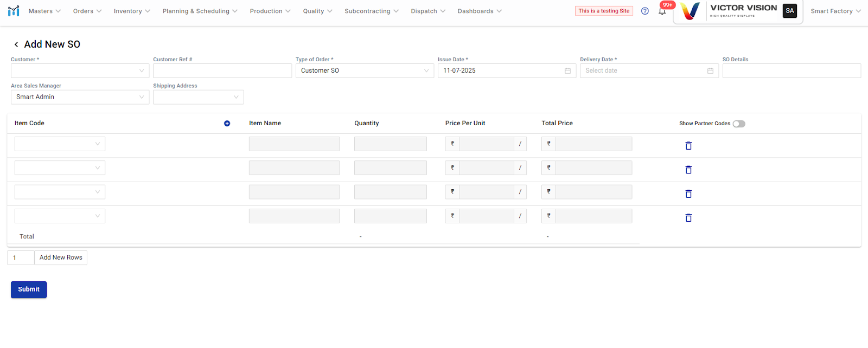Open the Customer dropdown

(x=80, y=71)
